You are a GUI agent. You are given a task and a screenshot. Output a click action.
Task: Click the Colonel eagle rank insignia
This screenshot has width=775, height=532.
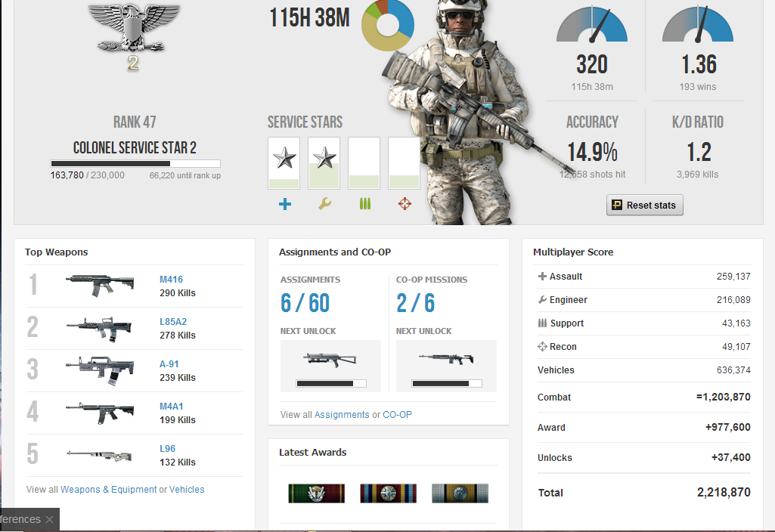(x=133, y=29)
